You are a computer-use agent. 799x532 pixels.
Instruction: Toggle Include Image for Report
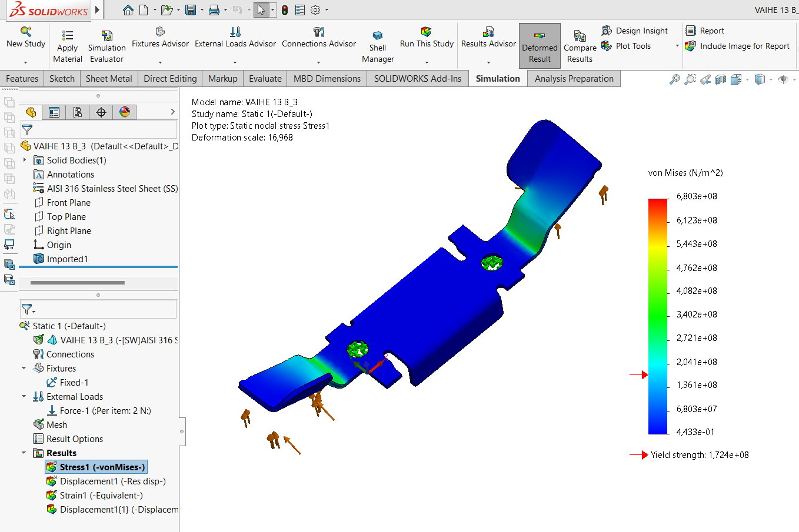point(744,46)
